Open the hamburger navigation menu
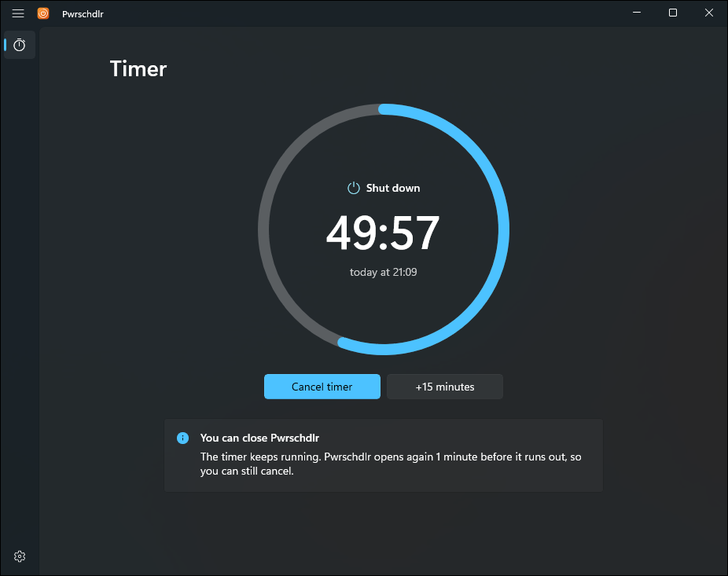This screenshot has height=576, width=728. (18, 13)
